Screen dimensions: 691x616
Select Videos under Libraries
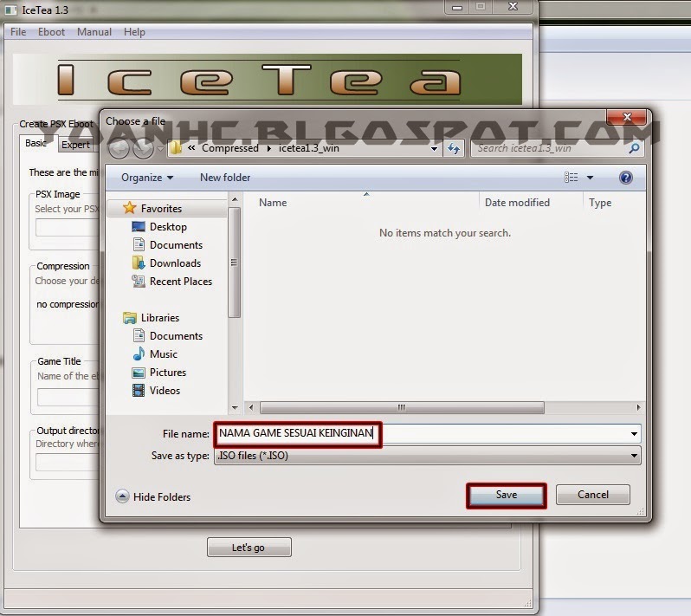[x=165, y=391]
